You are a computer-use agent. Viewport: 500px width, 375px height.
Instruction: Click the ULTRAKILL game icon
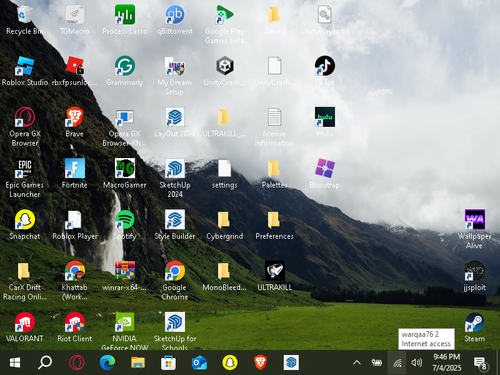(275, 271)
